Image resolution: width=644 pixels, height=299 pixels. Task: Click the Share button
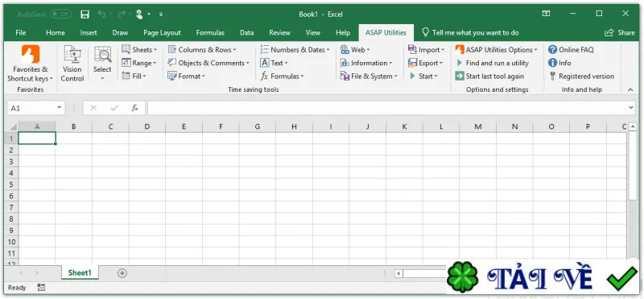[620, 33]
